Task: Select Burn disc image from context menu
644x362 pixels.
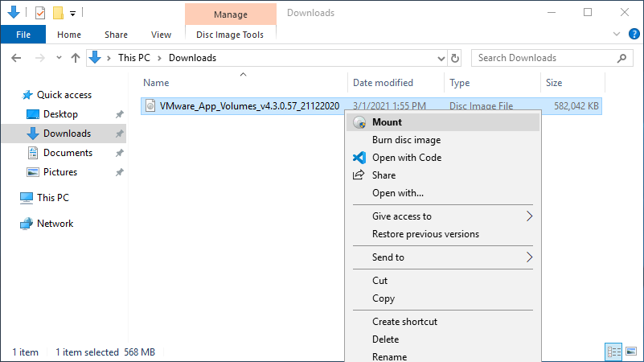Action: pos(406,140)
